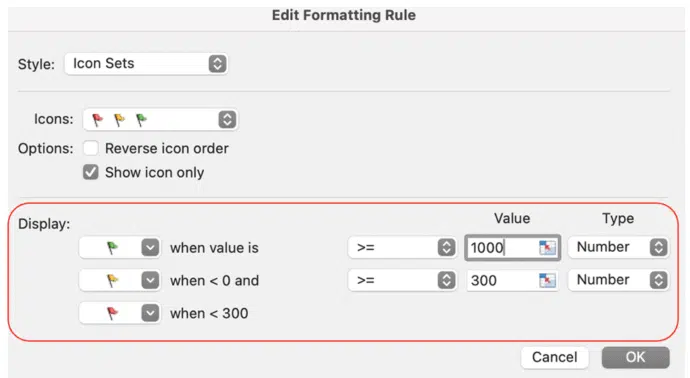
Task: Uncheck the Show icon only checkbox
Action: tap(91, 172)
